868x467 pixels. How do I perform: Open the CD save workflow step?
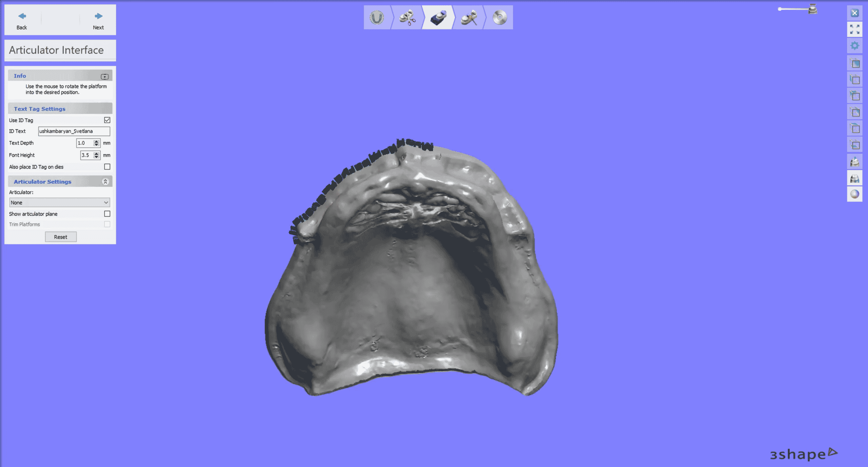coord(499,17)
